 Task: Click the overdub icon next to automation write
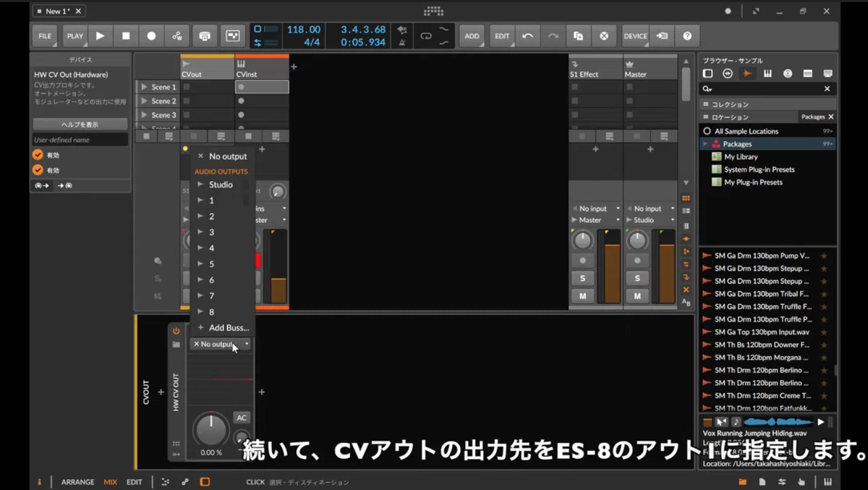pyautogui.click(x=205, y=35)
